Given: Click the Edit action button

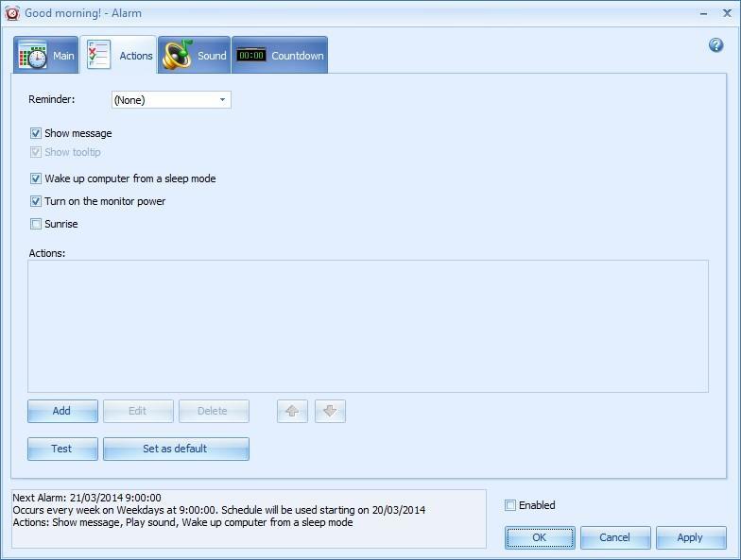Looking at the screenshot, I should pyautogui.click(x=138, y=411).
